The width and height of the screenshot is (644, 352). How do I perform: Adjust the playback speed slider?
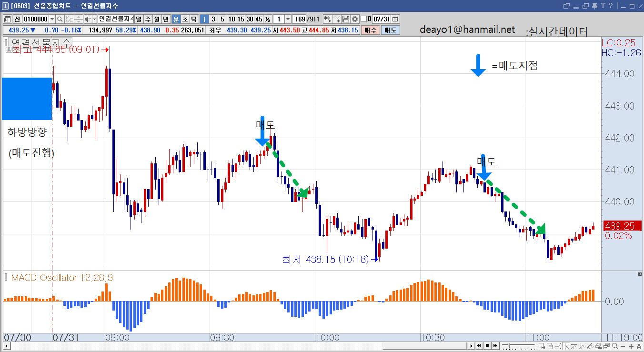(x=509, y=346)
